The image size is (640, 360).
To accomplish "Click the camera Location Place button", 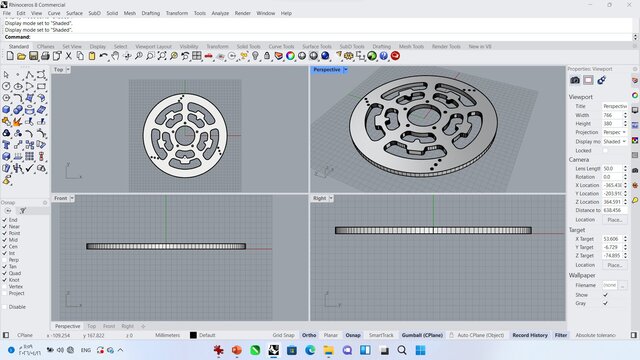I will [x=615, y=220].
